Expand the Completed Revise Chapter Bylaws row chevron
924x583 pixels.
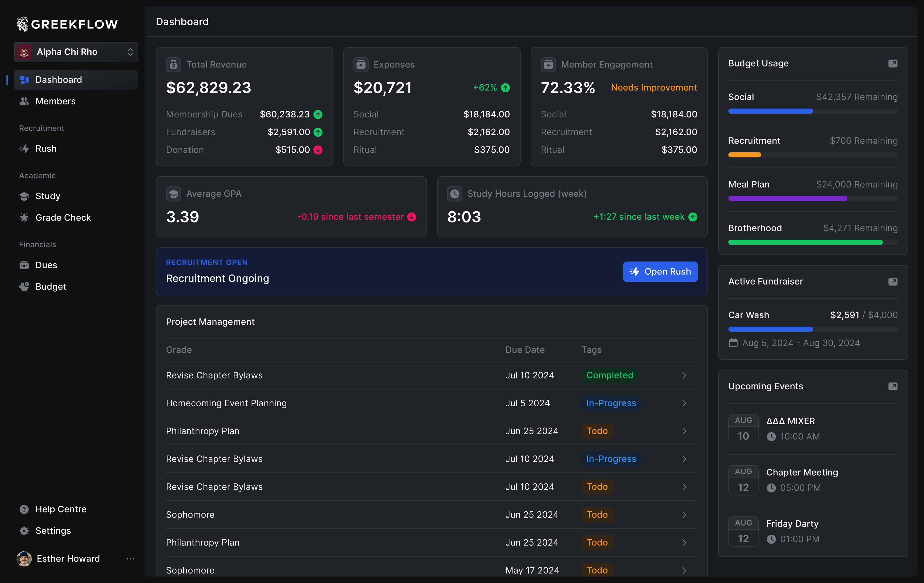684,375
